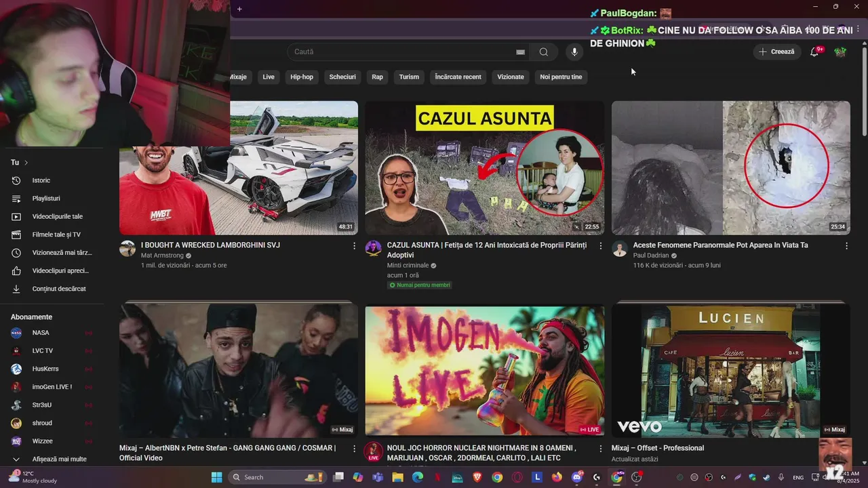Open the Istoric sidebar item
This screenshot has width=868, height=488.
coord(51,180)
